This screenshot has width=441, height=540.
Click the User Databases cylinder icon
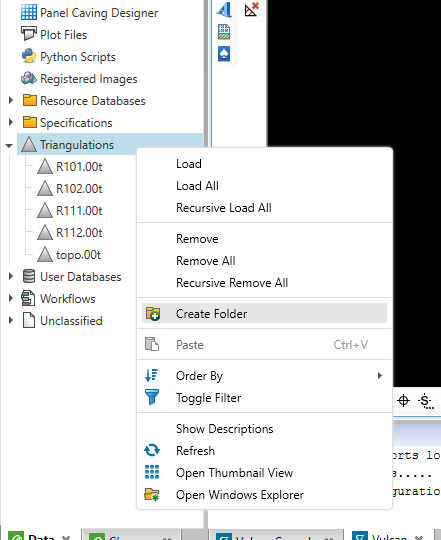[x=29, y=277]
